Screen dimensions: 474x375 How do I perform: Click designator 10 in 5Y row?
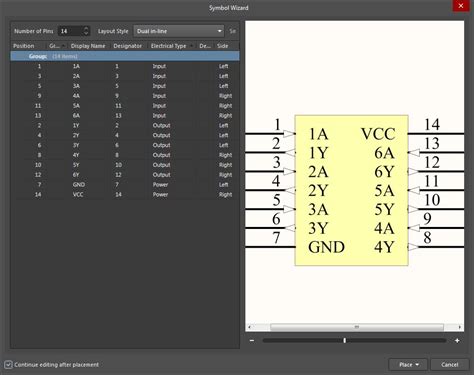[x=118, y=165]
